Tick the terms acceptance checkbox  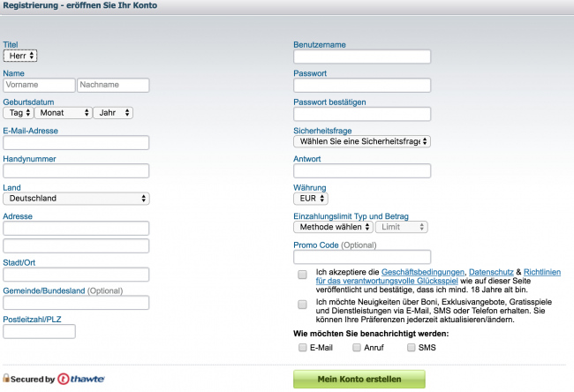click(x=302, y=275)
